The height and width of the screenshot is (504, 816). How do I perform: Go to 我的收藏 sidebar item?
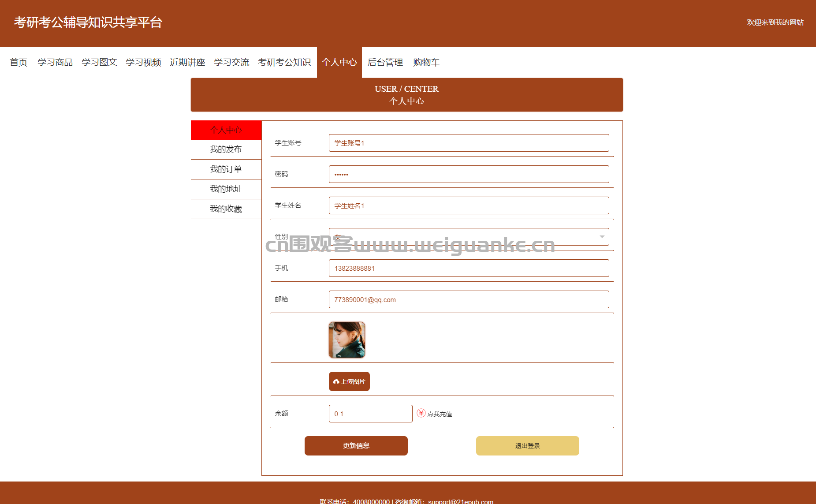pos(226,209)
